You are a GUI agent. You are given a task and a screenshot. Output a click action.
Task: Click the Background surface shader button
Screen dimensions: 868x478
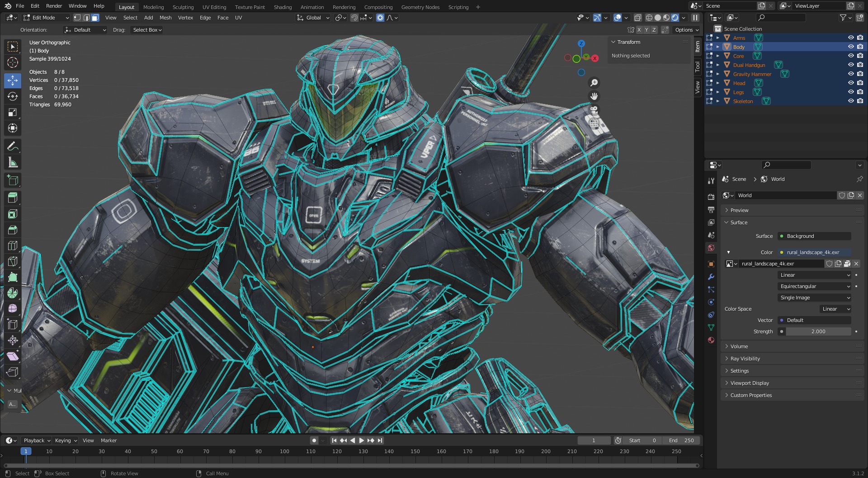pyautogui.click(x=814, y=236)
